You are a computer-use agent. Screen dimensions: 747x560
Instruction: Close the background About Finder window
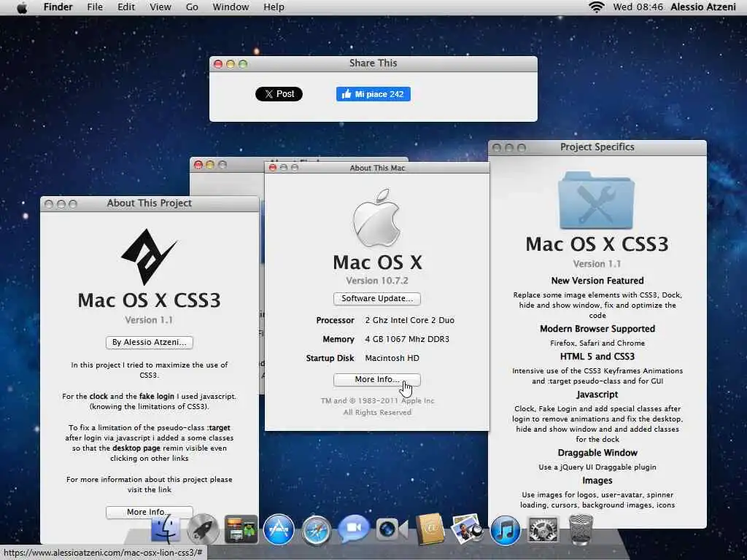point(198,165)
